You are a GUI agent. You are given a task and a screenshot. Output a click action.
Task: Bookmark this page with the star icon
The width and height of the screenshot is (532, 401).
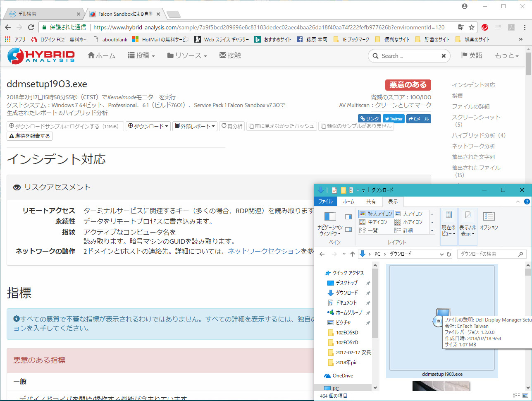pyautogui.click(x=472, y=27)
